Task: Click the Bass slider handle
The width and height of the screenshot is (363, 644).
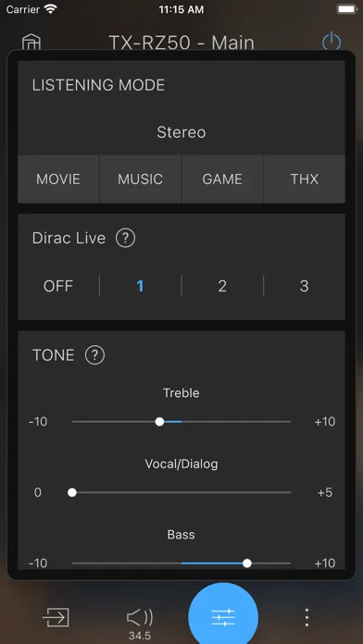Action: point(247,563)
